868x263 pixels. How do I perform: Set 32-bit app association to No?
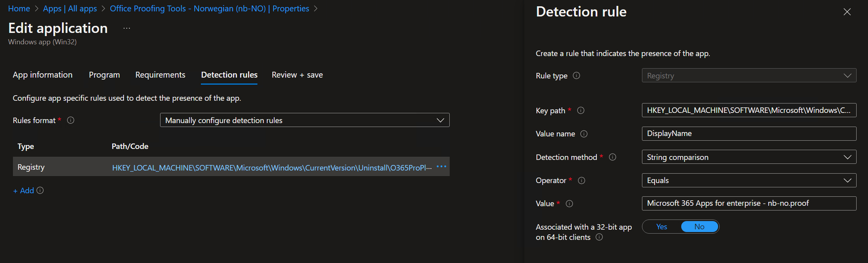click(x=699, y=227)
